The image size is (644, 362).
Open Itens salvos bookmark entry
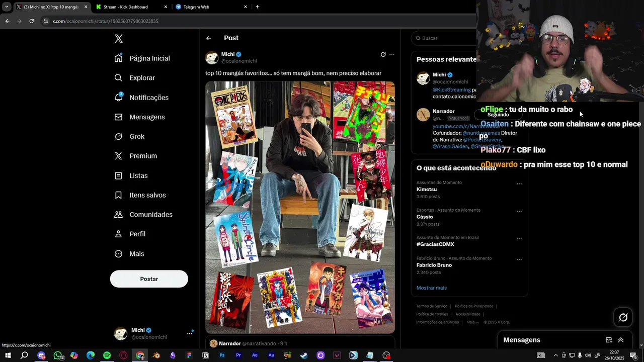click(140, 195)
